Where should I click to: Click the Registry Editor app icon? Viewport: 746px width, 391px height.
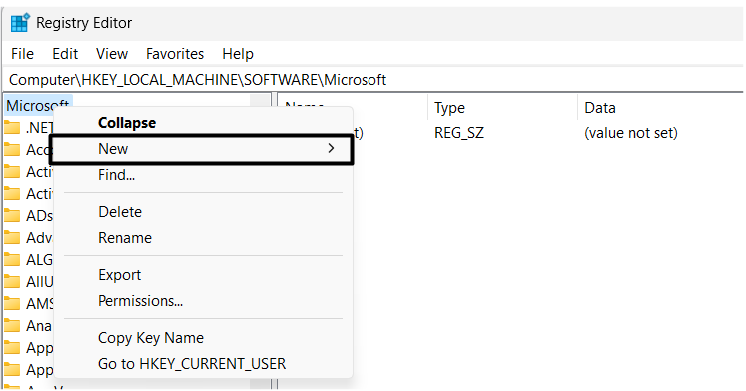(20, 22)
